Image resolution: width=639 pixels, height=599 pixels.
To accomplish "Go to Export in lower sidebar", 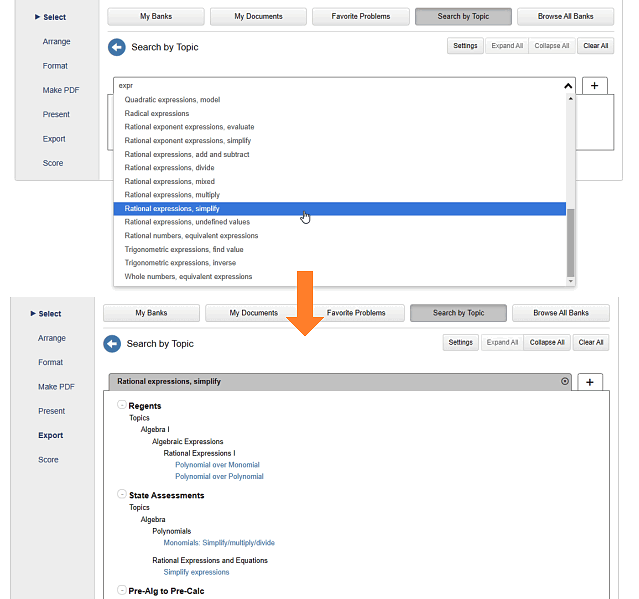I will 51,435.
